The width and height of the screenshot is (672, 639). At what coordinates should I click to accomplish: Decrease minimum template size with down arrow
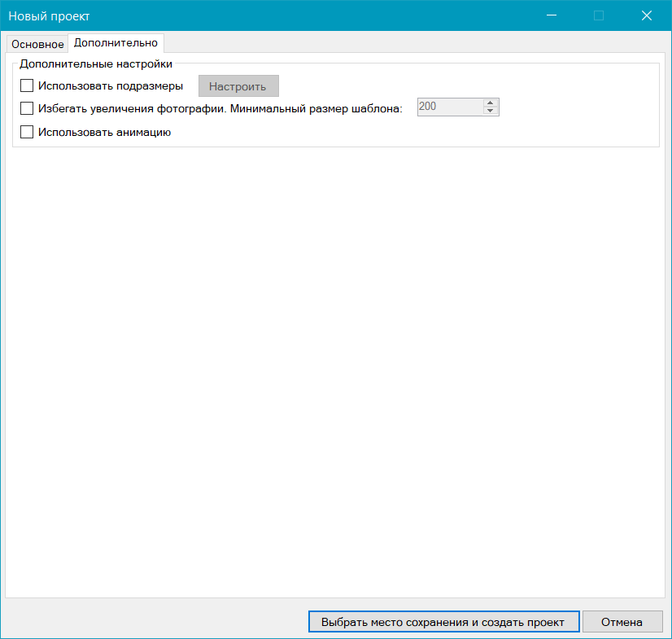coord(490,112)
